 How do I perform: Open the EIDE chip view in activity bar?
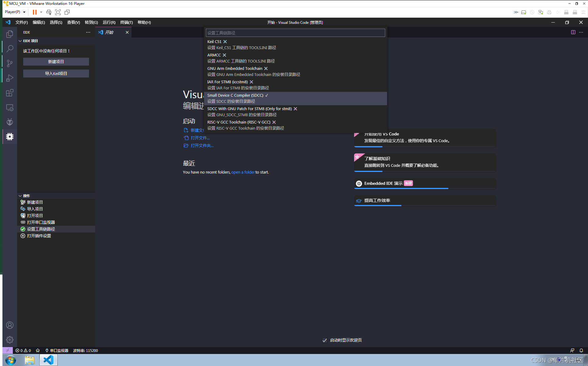9,137
